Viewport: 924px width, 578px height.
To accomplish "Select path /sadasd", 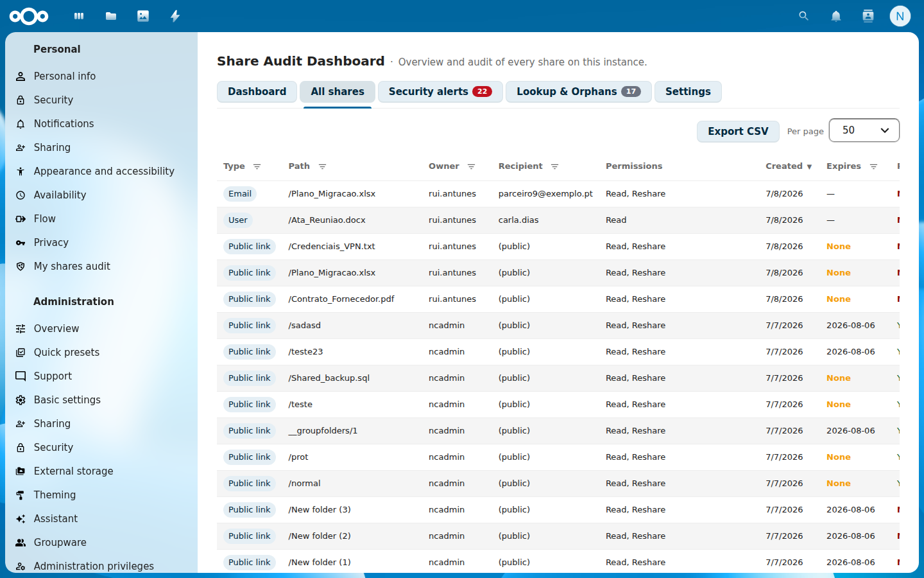I will pyautogui.click(x=304, y=326).
